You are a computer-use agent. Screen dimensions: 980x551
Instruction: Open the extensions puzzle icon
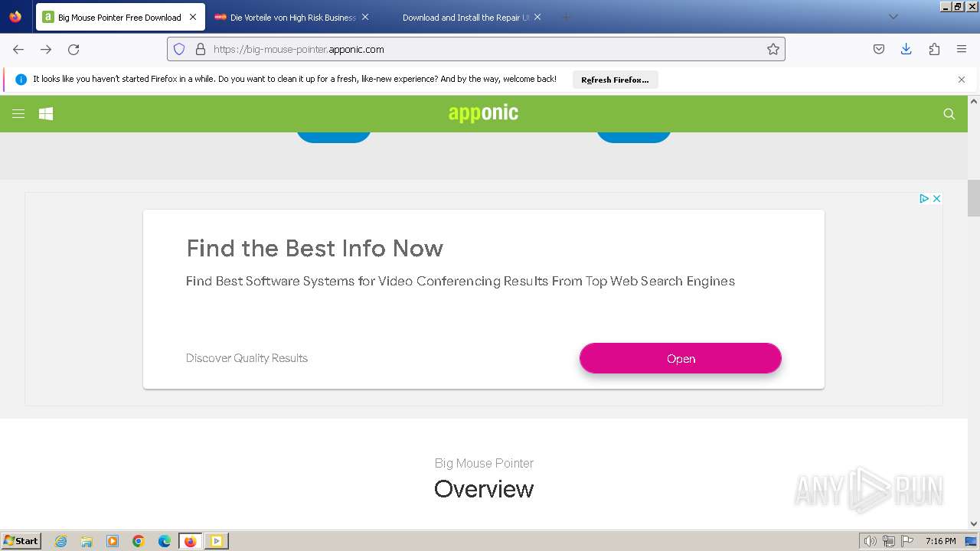pyautogui.click(x=934, y=49)
